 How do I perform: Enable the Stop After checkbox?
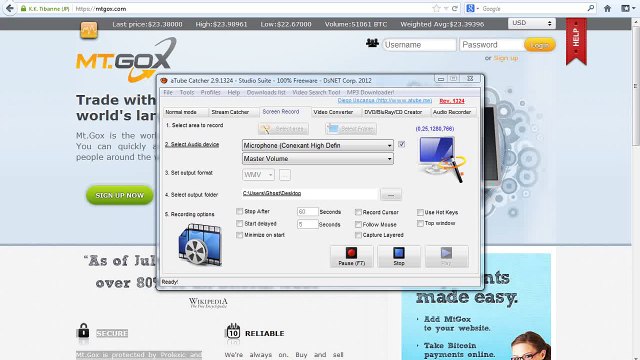tap(240, 211)
